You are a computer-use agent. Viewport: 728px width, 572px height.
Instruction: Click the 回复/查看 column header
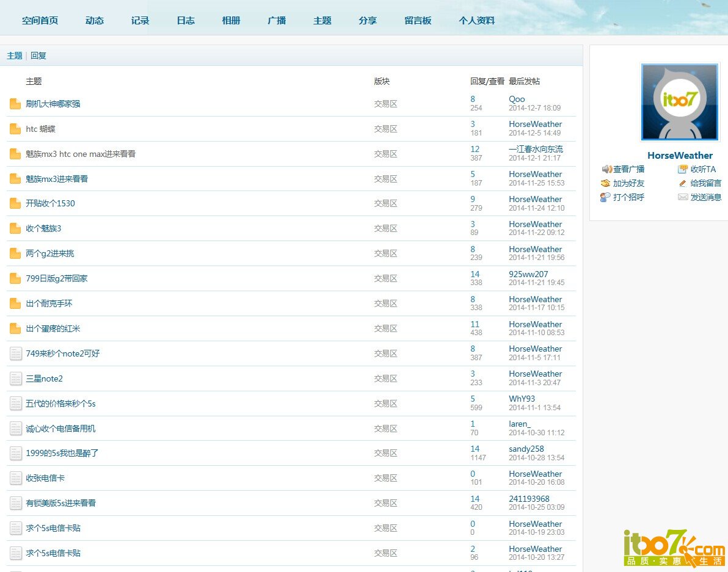pos(487,81)
